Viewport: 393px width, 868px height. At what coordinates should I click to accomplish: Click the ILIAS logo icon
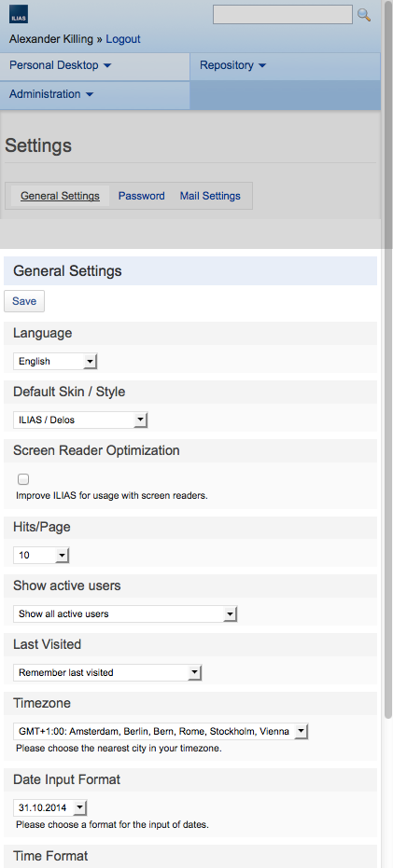[19, 14]
